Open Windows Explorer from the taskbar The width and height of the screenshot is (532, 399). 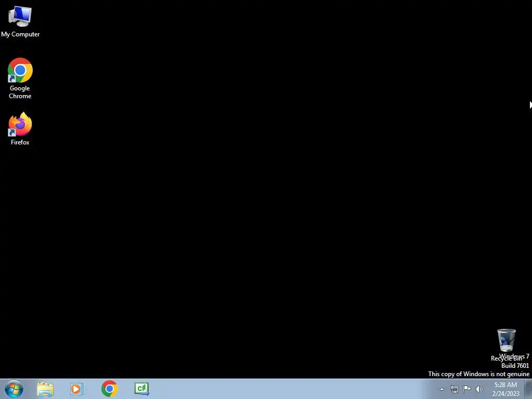(x=45, y=389)
